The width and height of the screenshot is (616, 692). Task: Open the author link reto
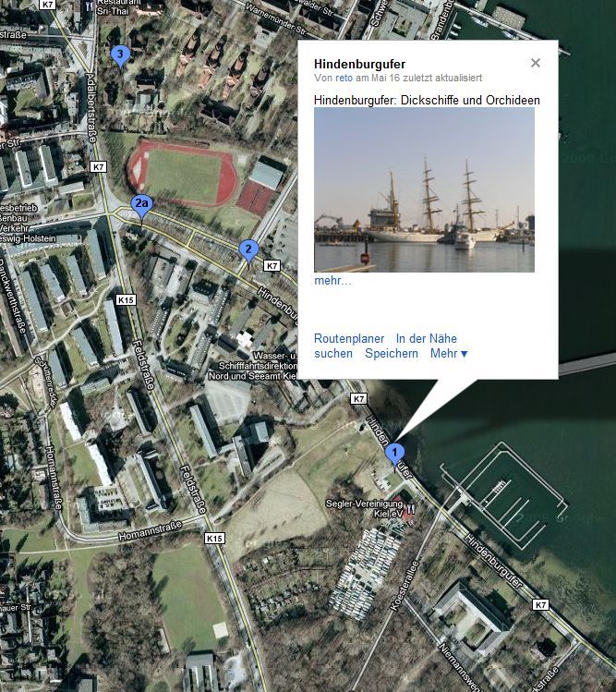[x=344, y=79]
